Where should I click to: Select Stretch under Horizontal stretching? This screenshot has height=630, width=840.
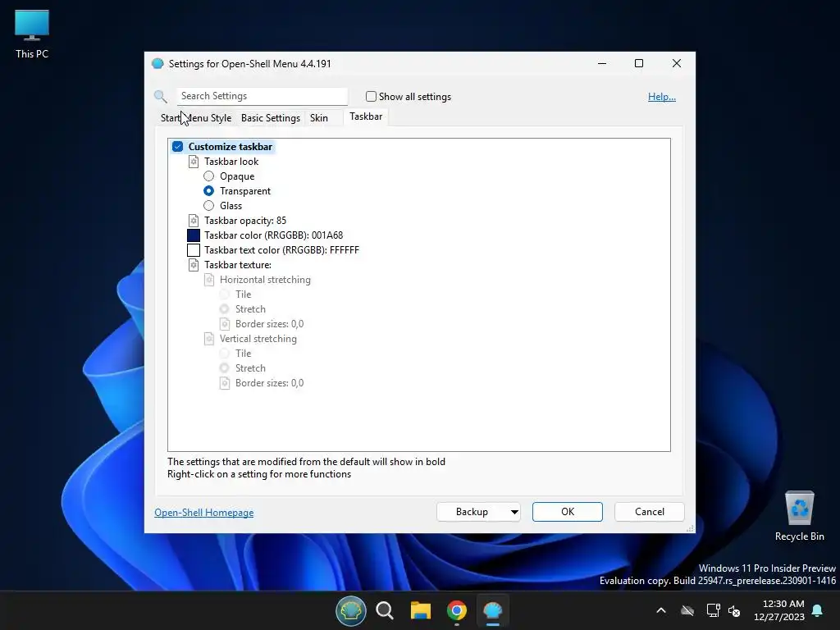coord(225,309)
